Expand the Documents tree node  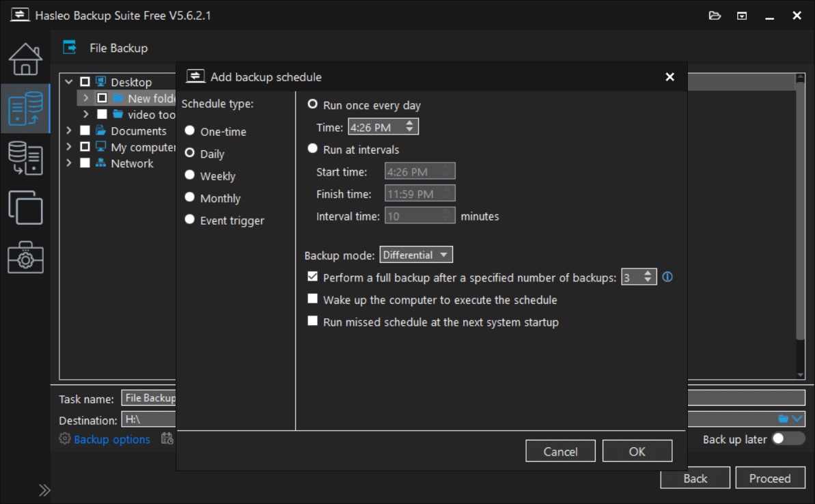pyautogui.click(x=68, y=130)
